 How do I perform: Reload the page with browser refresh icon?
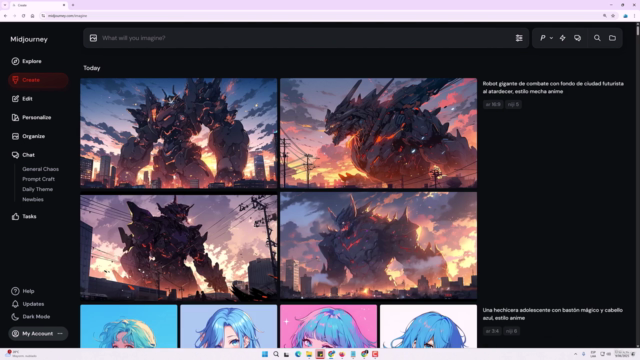pos(23,16)
